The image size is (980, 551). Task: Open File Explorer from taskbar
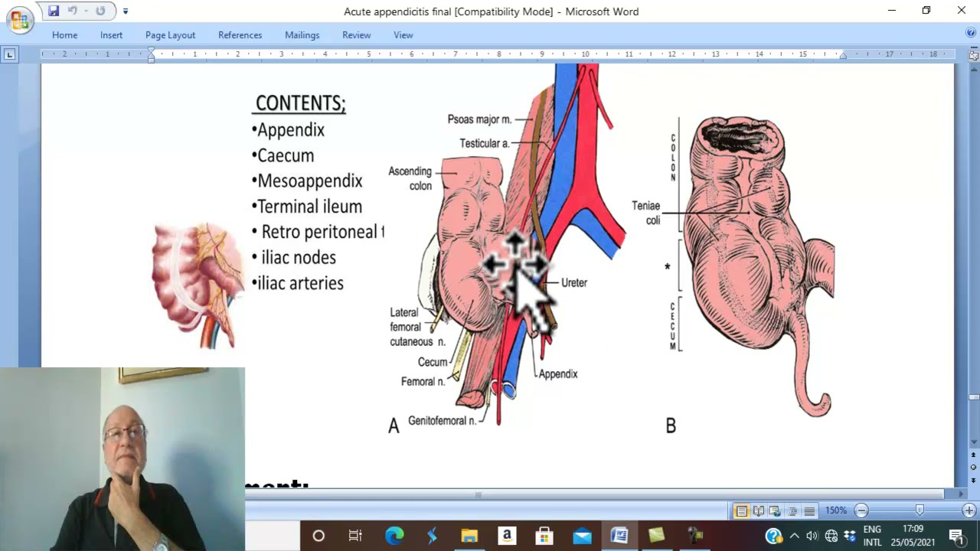(x=469, y=536)
